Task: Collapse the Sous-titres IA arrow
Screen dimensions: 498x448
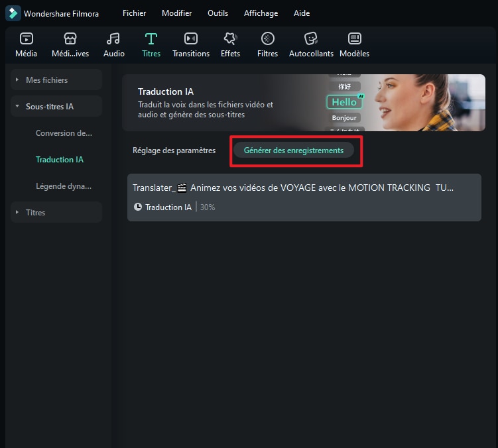Action: (x=17, y=106)
